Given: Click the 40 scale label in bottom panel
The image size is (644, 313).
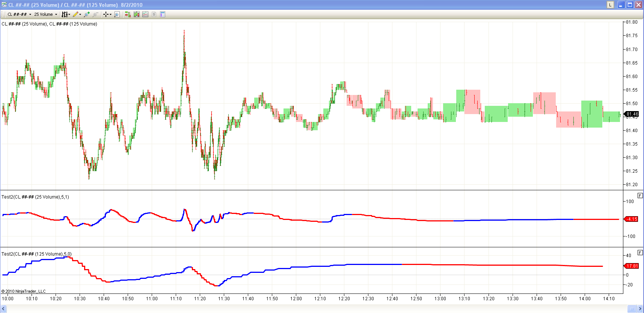Looking at the screenshot, I should 628,256.
